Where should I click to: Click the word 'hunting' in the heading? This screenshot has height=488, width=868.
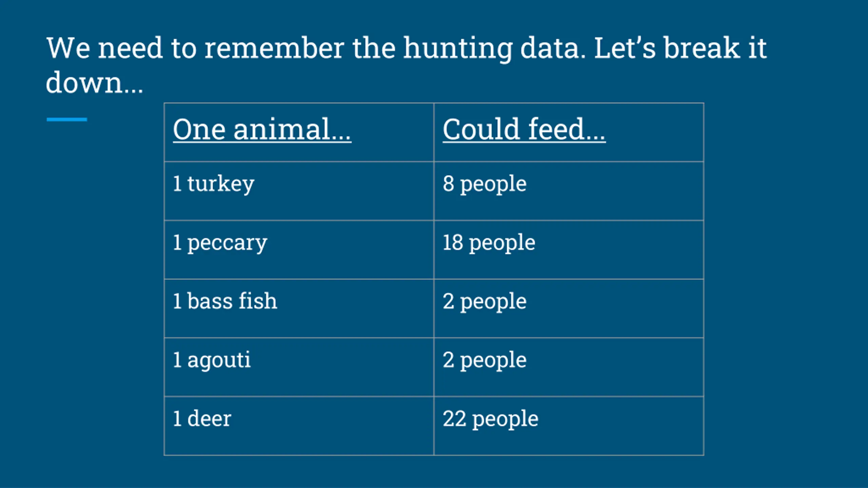tap(457, 49)
